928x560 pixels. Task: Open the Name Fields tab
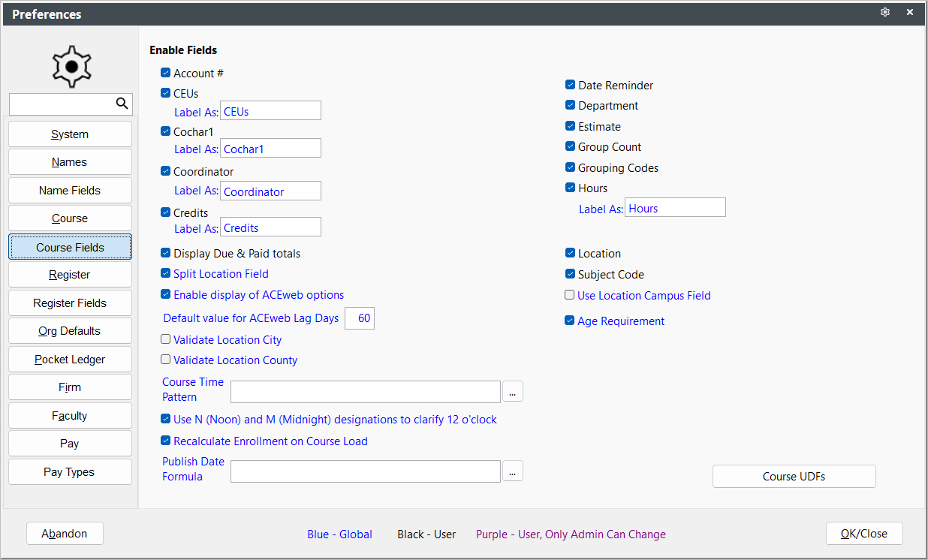point(71,191)
